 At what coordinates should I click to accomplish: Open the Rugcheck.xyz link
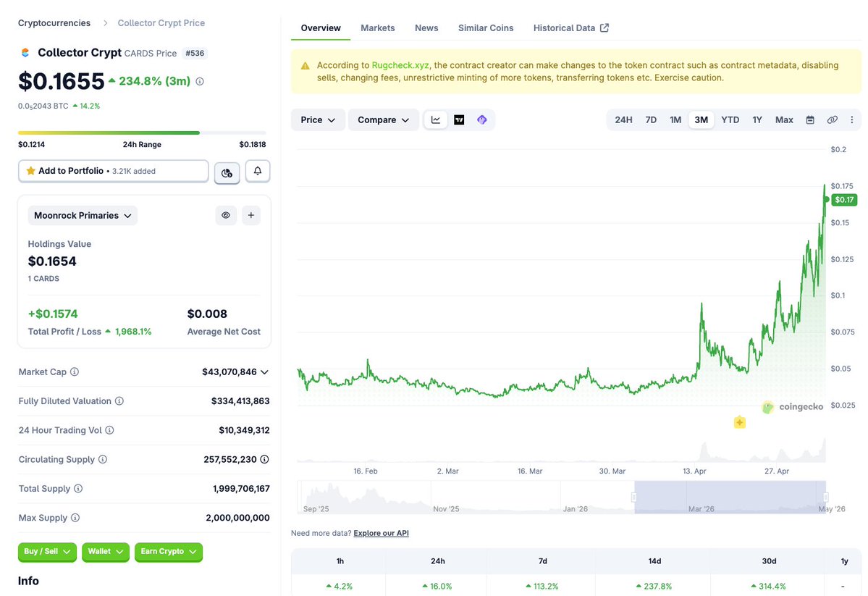click(x=400, y=65)
